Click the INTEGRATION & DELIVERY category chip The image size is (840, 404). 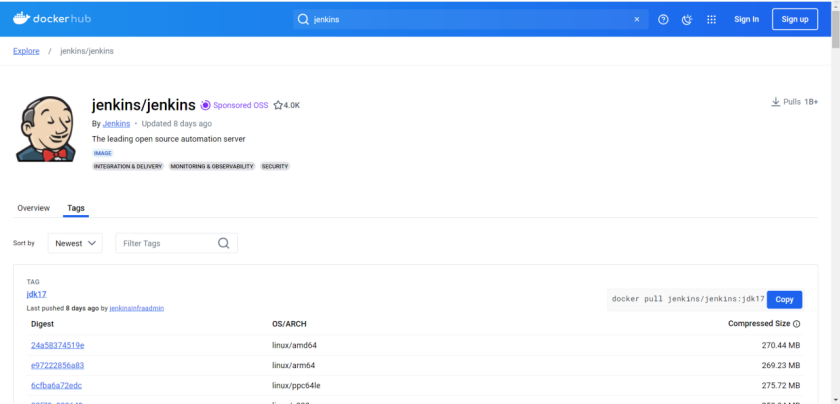(128, 167)
